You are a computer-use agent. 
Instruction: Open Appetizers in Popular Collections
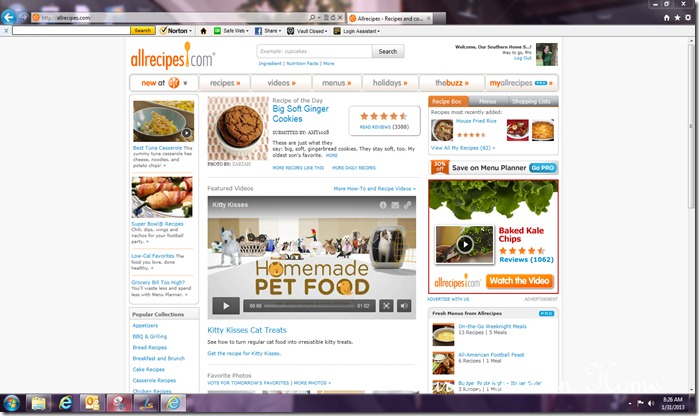[x=145, y=325]
